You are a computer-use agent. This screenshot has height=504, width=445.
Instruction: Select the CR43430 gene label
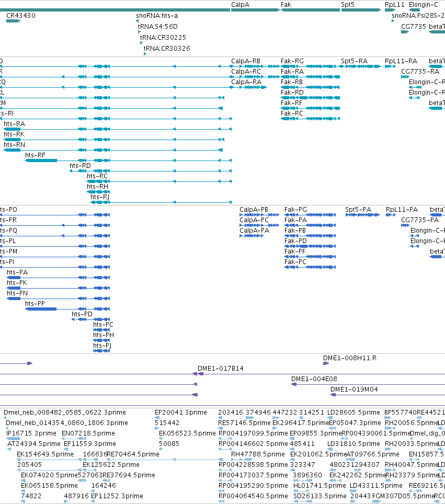(21, 16)
